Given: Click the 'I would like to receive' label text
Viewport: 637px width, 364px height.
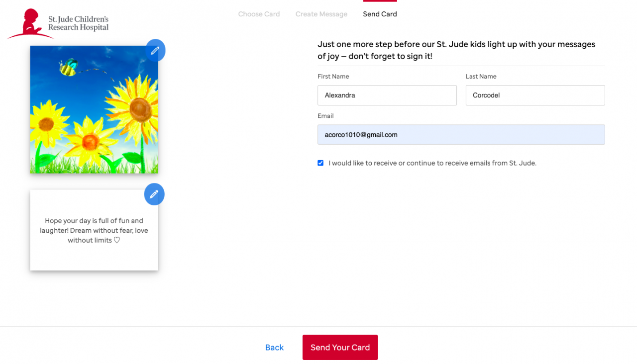Looking at the screenshot, I should pos(432,163).
